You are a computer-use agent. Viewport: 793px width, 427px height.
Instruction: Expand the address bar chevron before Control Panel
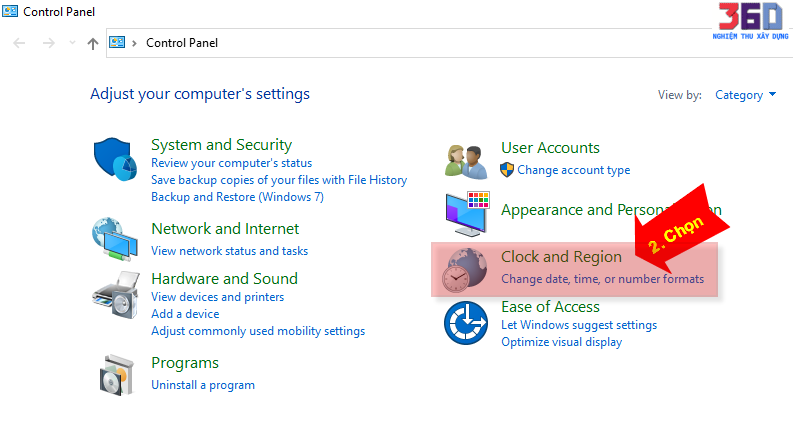[x=134, y=43]
